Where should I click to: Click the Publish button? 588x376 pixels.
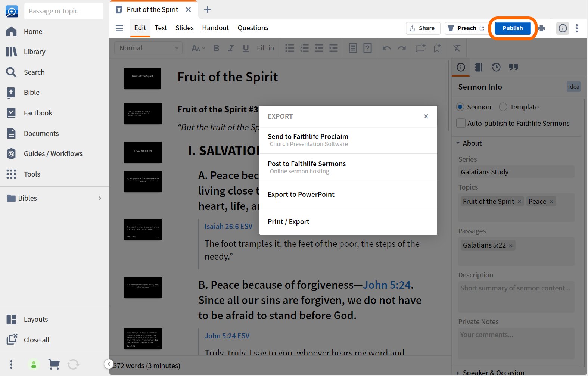click(513, 28)
